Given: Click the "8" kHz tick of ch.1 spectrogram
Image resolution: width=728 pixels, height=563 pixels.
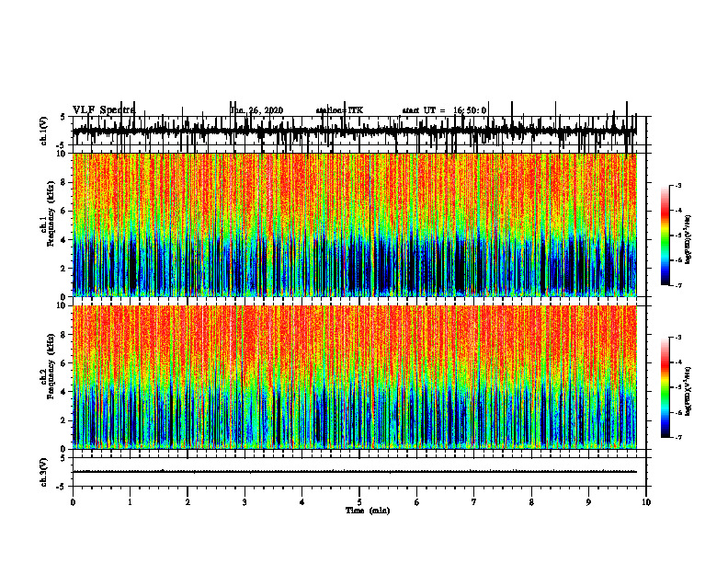Looking at the screenshot, I should tap(63, 182).
